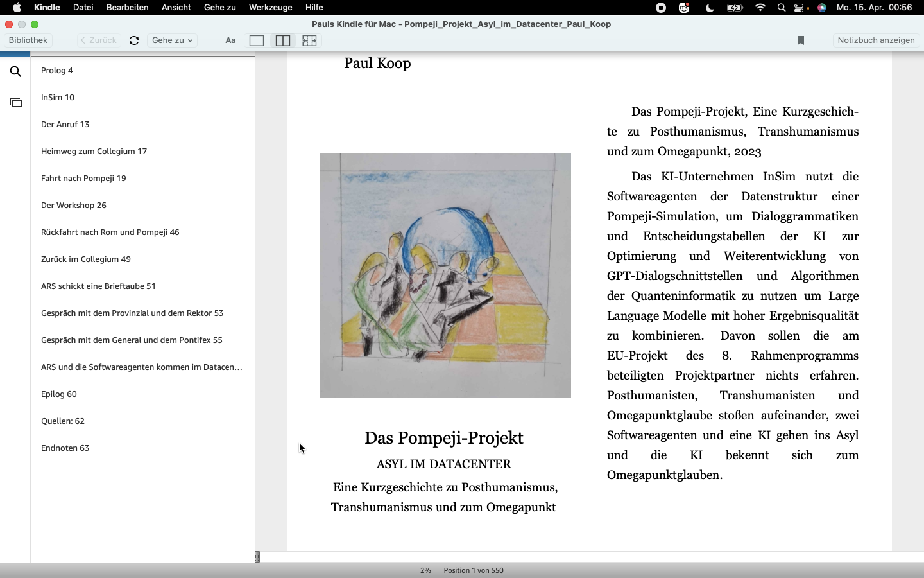Open ARS und die Softwareagenten chapter
Screen dimensions: 924x578
[142, 367]
